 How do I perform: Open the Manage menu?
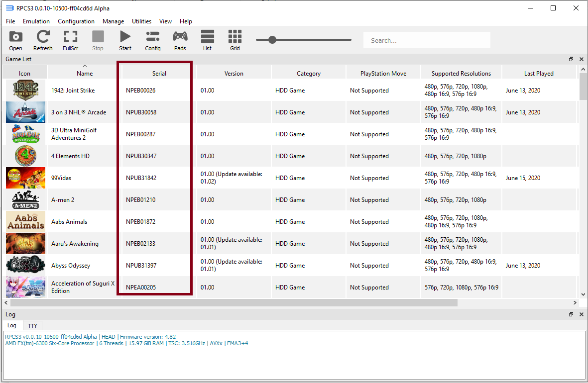[113, 21]
